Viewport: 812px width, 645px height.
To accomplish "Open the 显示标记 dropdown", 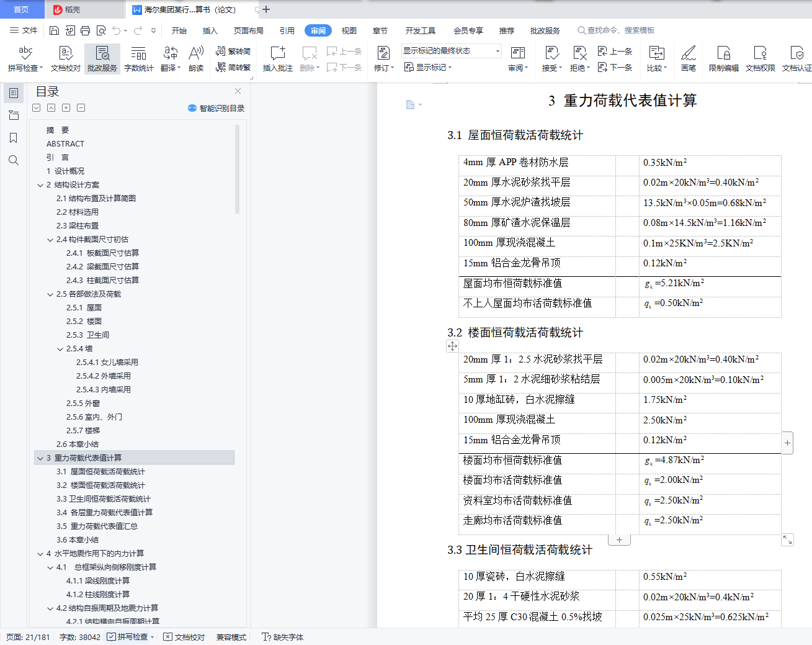I will pyautogui.click(x=428, y=67).
